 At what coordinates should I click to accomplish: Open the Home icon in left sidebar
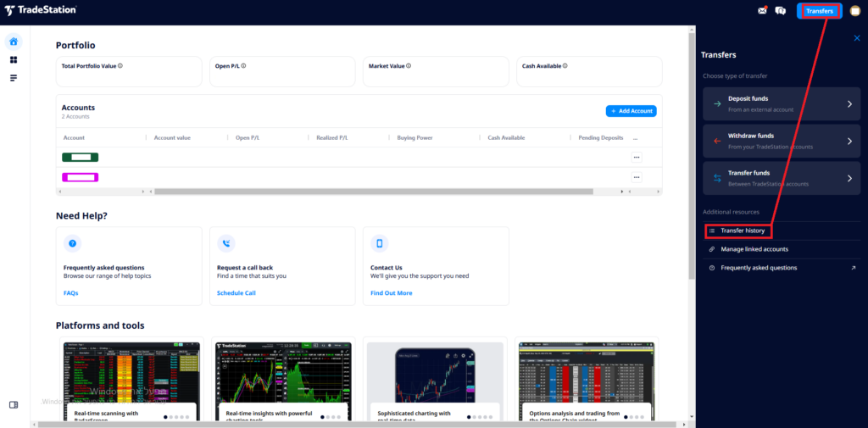[14, 42]
